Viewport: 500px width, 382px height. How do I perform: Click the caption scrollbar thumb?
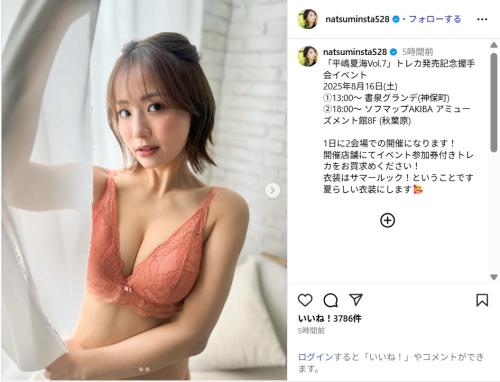[494, 102]
